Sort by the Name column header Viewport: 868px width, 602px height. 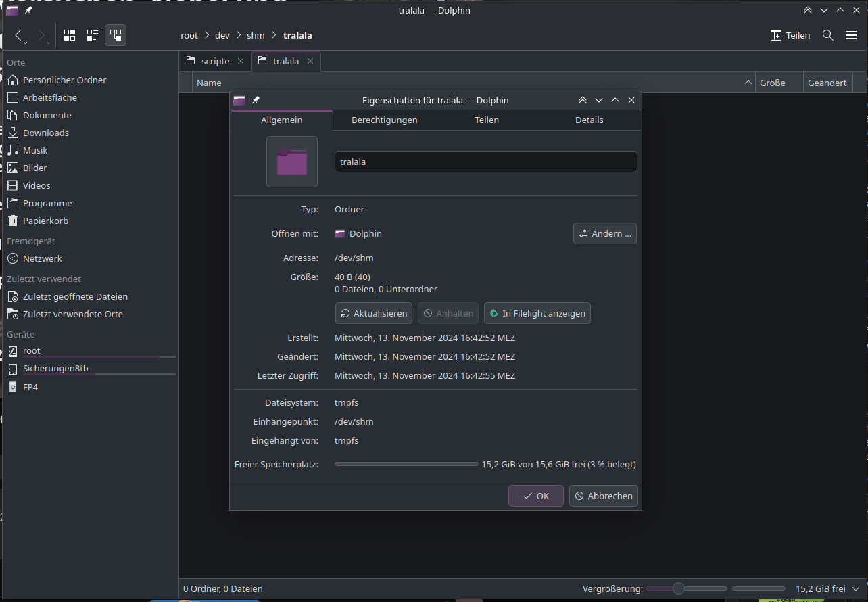coord(473,83)
